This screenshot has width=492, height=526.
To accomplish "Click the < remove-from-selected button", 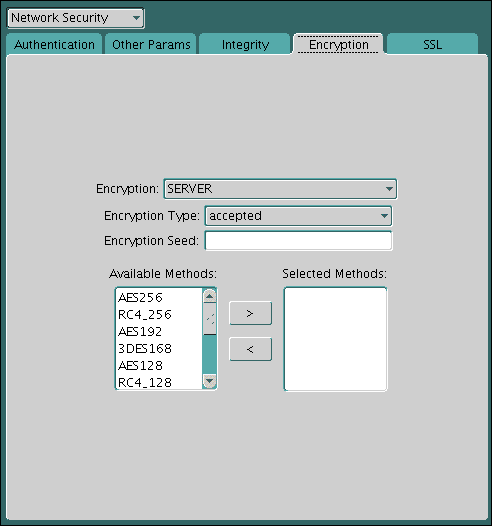I will tap(251, 349).
